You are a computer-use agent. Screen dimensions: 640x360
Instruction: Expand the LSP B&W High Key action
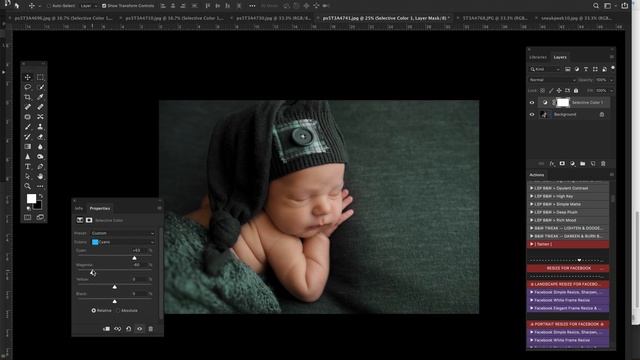(531, 196)
